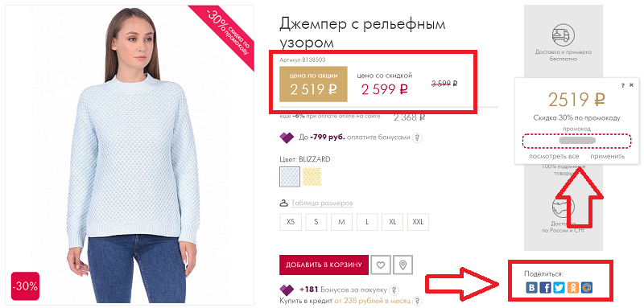Open store availability map pin icon

[x=402, y=265]
